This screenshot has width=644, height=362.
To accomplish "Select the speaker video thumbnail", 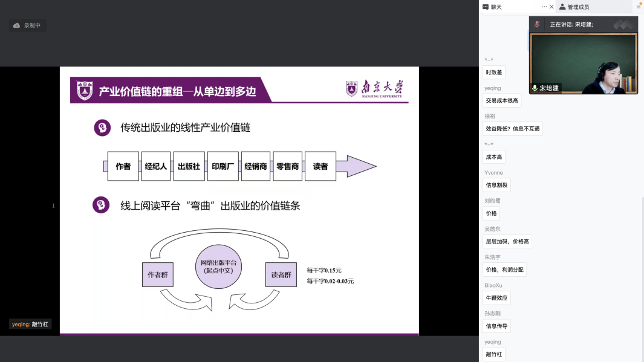I will click(x=584, y=63).
